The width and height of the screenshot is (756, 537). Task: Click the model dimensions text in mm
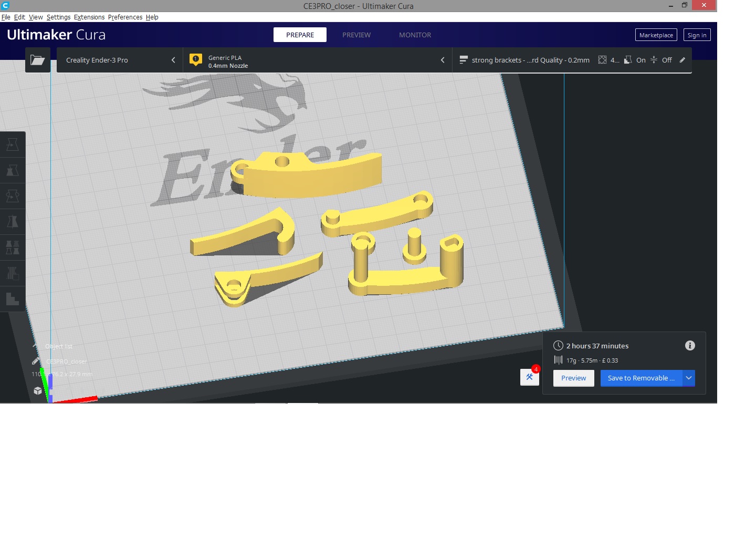pos(62,374)
